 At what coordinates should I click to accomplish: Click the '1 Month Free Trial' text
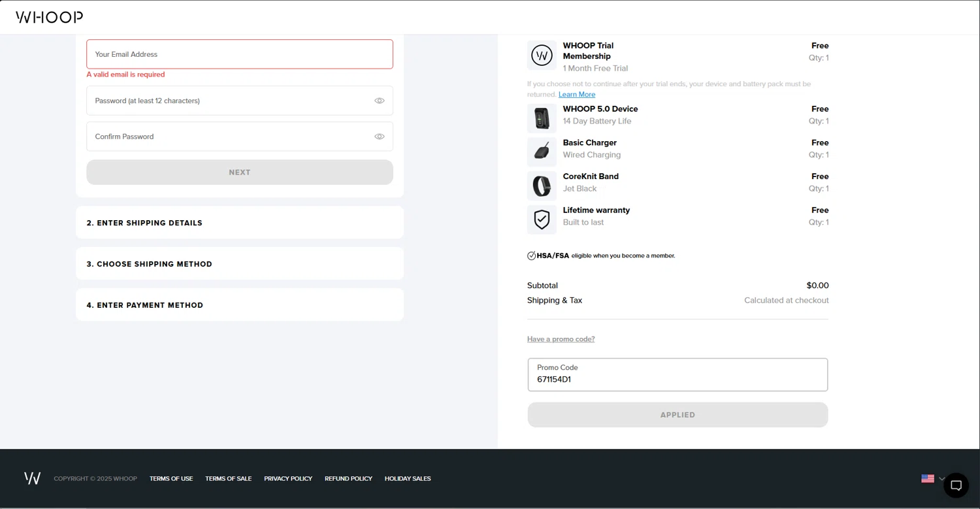pyautogui.click(x=595, y=69)
